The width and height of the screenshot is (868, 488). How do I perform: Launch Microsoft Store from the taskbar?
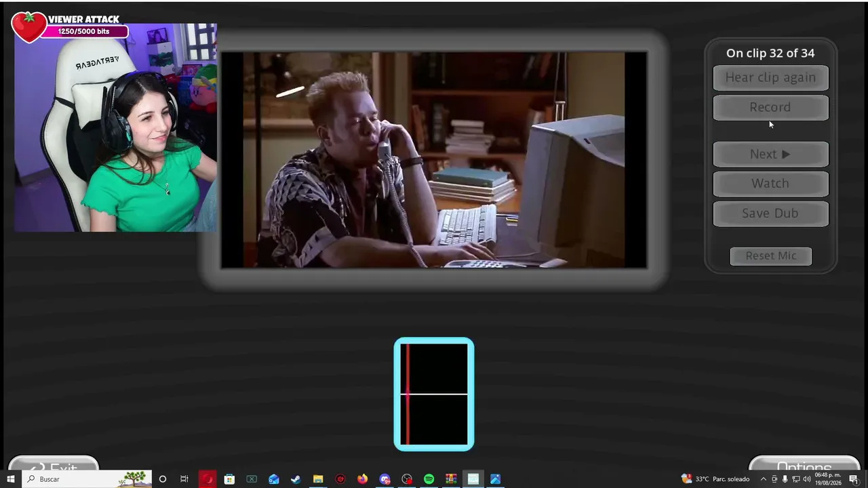tap(229, 479)
